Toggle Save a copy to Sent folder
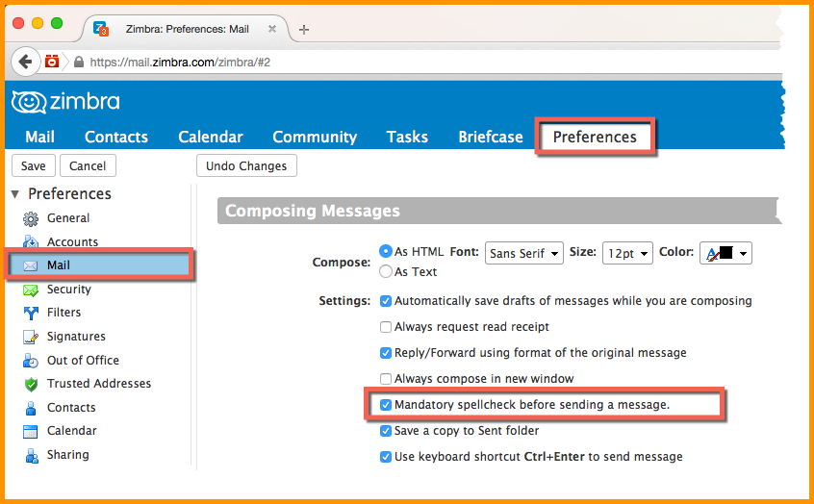The height and width of the screenshot is (504, 814). pos(385,431)
